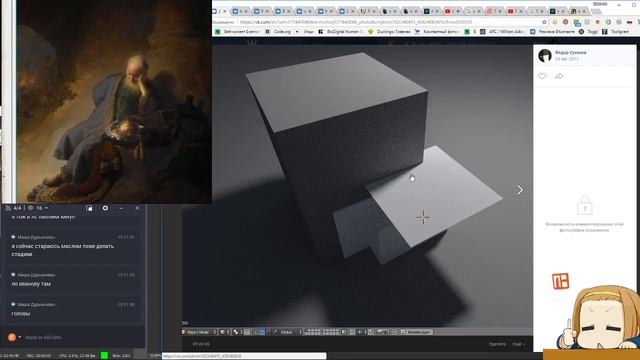Click chat account avatar icon
The height and width of the screenshot is (360, 640).
(12, 337)
